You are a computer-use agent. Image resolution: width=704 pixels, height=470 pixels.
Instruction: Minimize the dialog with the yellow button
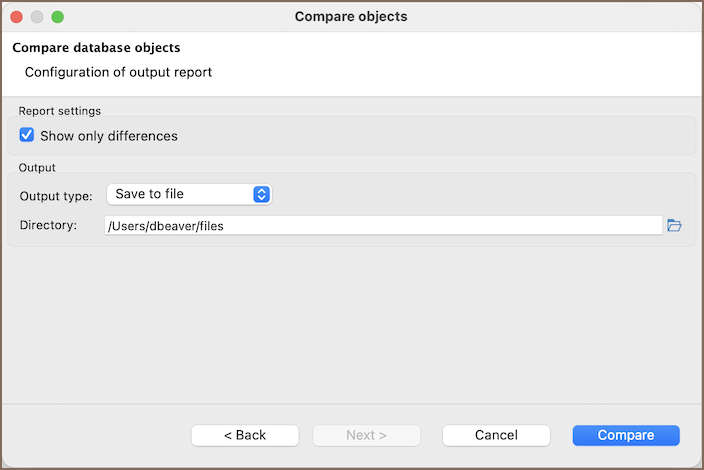[37, 17]
